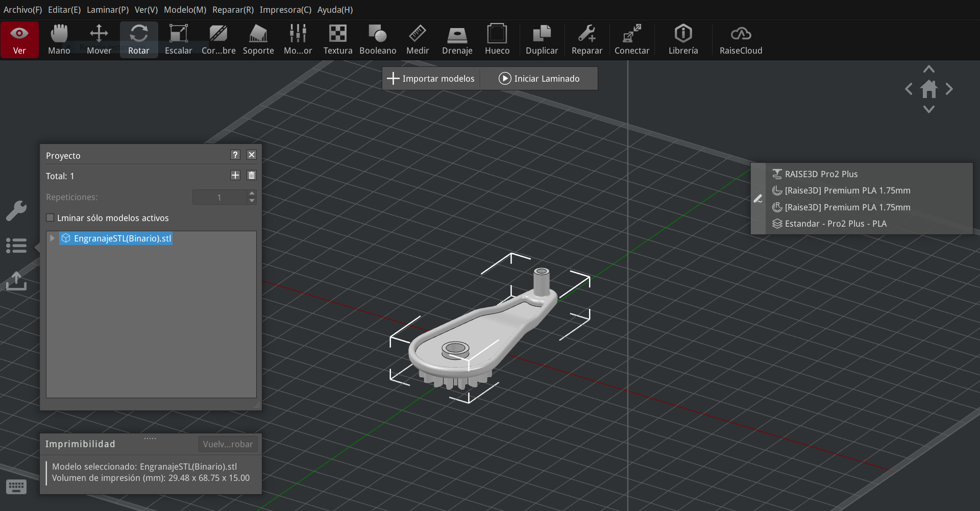The width and height of the screenshot is (980, 511).
Task: Open the Booleano tool
Action: [x=378, y=40]
